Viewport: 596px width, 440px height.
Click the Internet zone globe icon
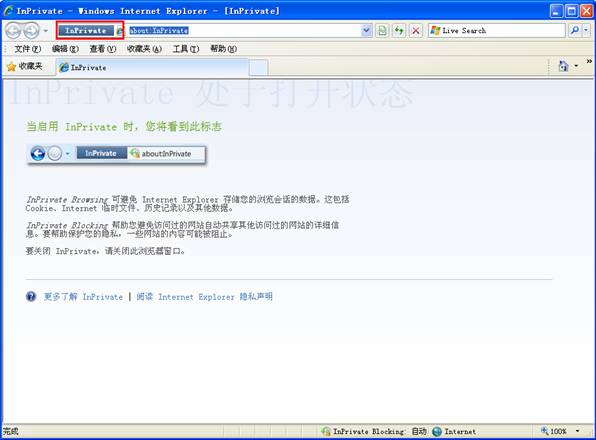[x=437, y=431]
